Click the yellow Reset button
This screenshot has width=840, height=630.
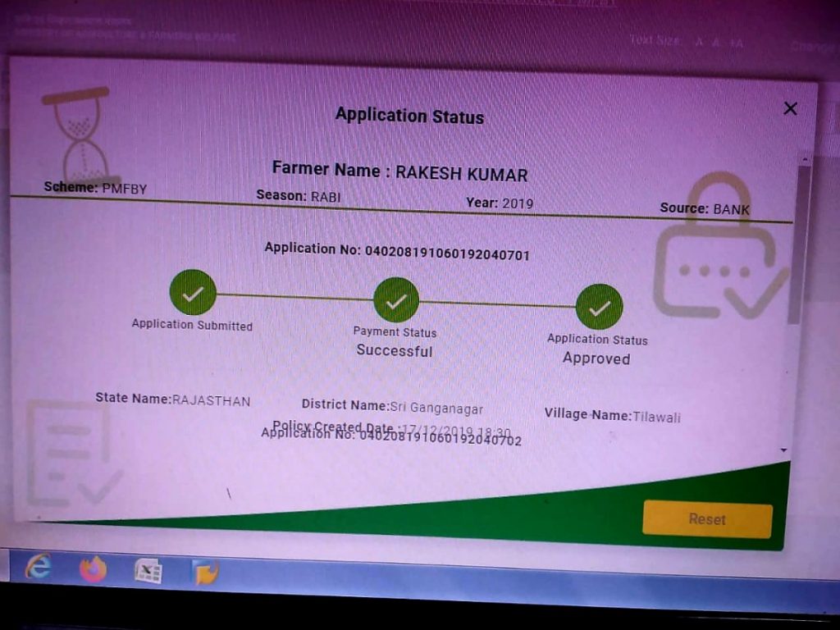[707, 519]
